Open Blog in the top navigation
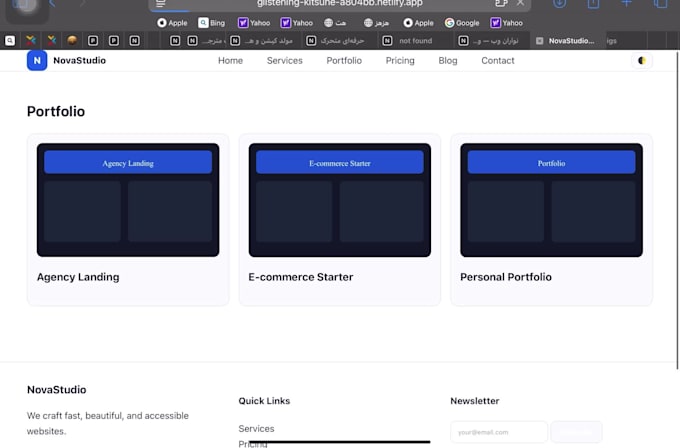Screen dimensions: 680x448 (448, 61)
